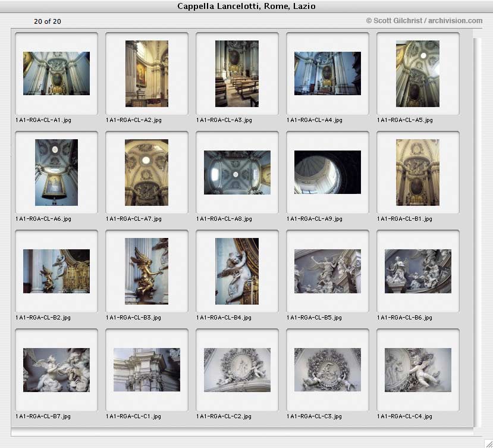Select the label 1A1-RGA-CL-A7.jpg
The width and height of the screenshot is (493, 448).
pos(134,219)
